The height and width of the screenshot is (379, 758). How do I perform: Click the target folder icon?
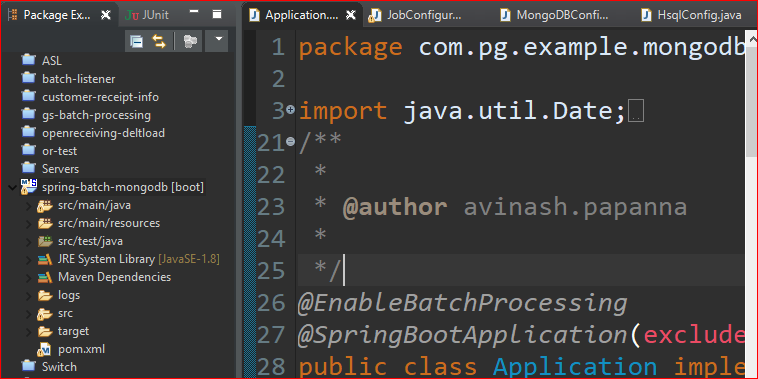pos(45,332)
